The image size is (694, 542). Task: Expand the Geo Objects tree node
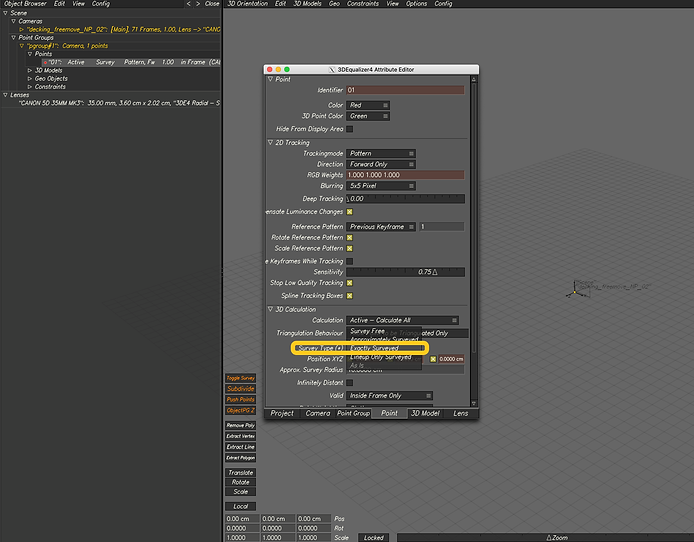pos(30,78)
